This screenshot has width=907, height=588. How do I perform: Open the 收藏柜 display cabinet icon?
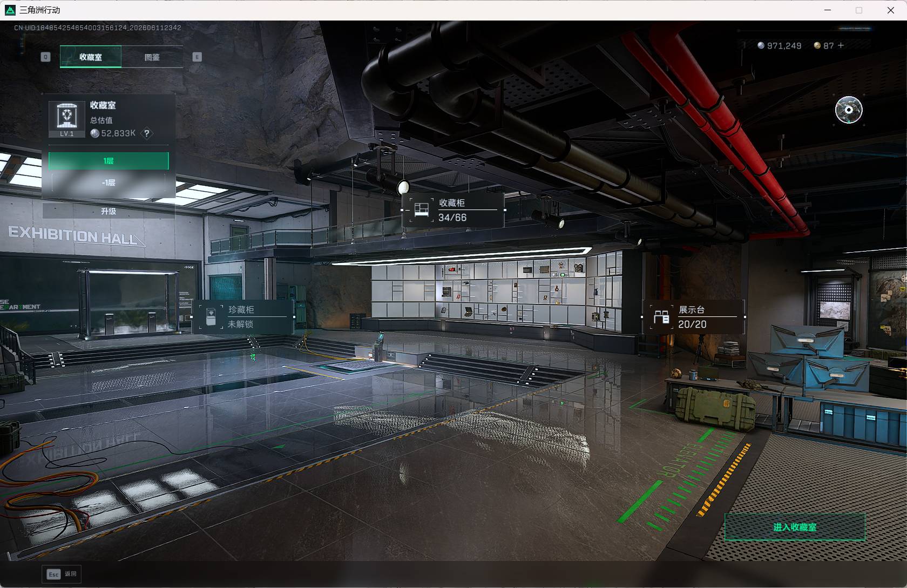coord(422,210)
